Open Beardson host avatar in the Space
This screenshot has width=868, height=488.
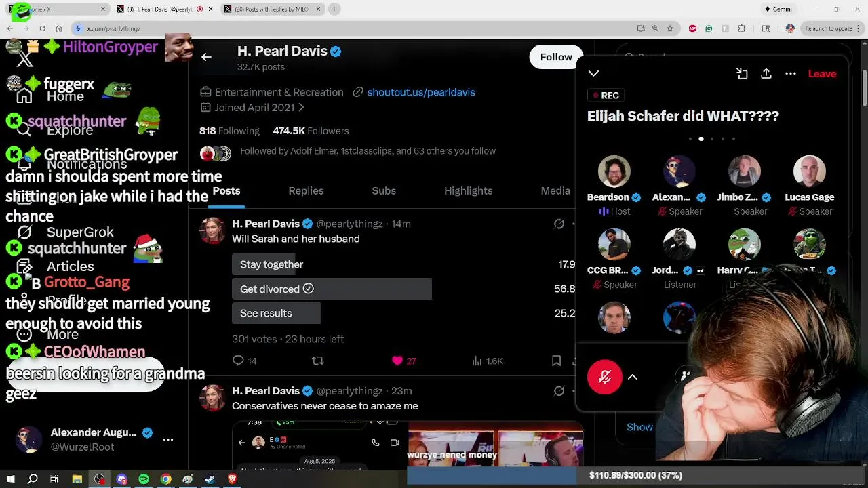click(614, 171)
